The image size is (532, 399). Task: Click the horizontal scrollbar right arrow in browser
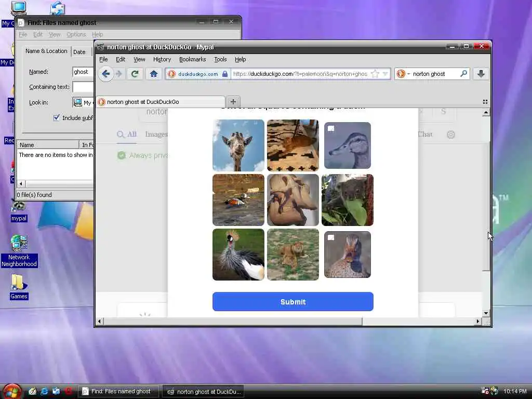[x=478, y=321]
